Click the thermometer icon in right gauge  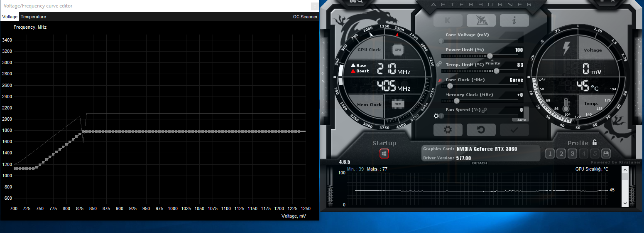tap(566, 105)
